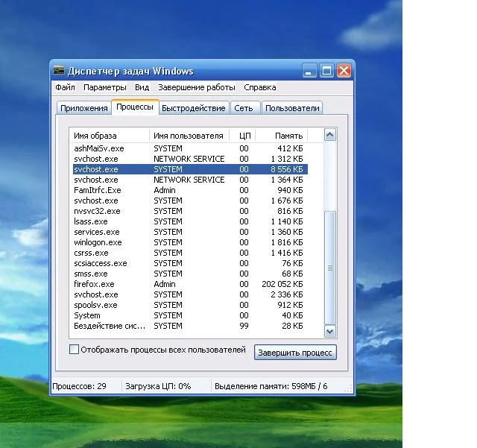The image size is (477, 448).
Task: Switch to the Приложения tab
Action: [x=84, y=108]
